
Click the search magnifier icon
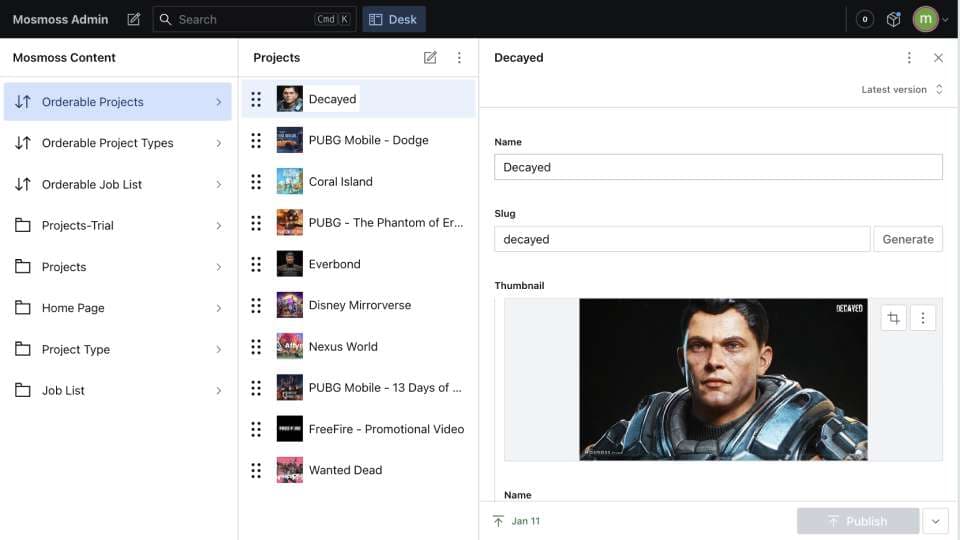point(165,20)
